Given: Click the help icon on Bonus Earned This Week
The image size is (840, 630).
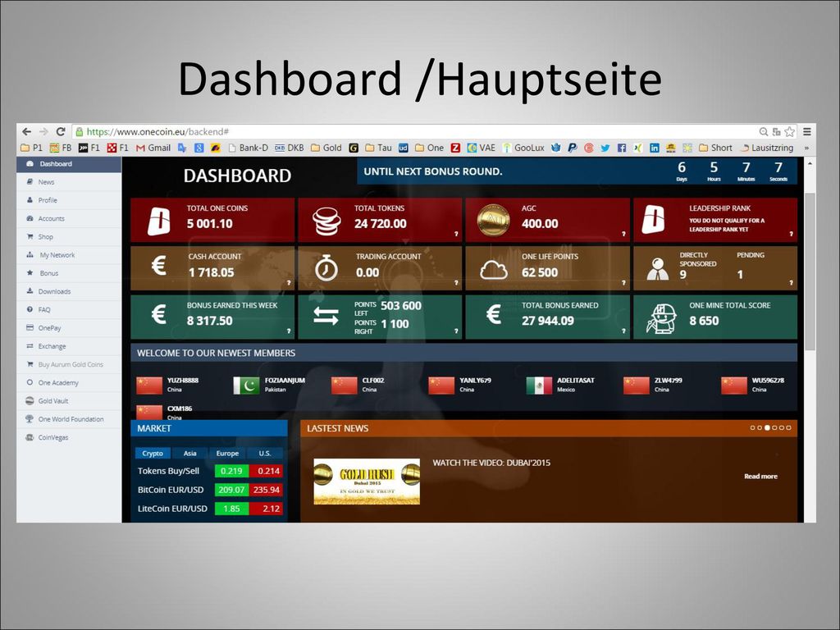Looking at the screenshot, I should (x=289, y=331).
